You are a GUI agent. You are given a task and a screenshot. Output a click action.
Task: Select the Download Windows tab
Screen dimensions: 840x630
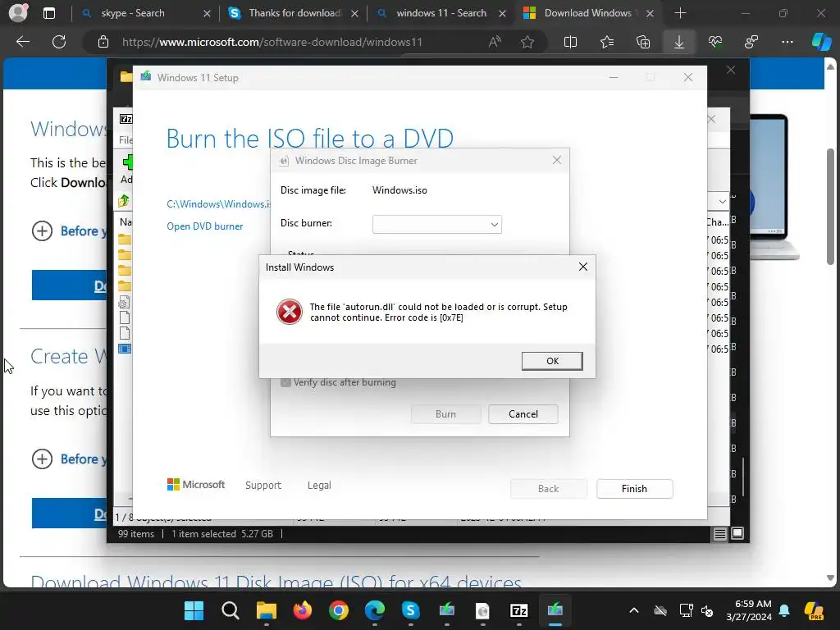click(587, 13)
